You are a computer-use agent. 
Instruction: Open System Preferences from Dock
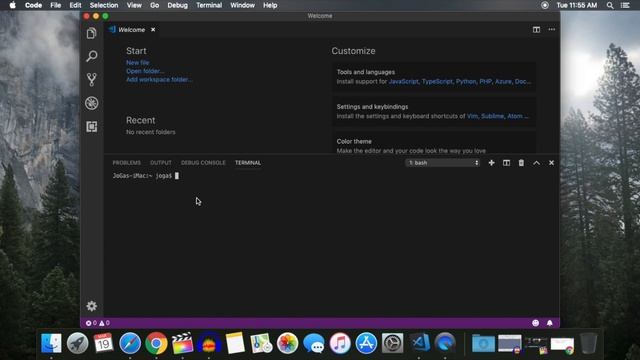tap(392, 343)
